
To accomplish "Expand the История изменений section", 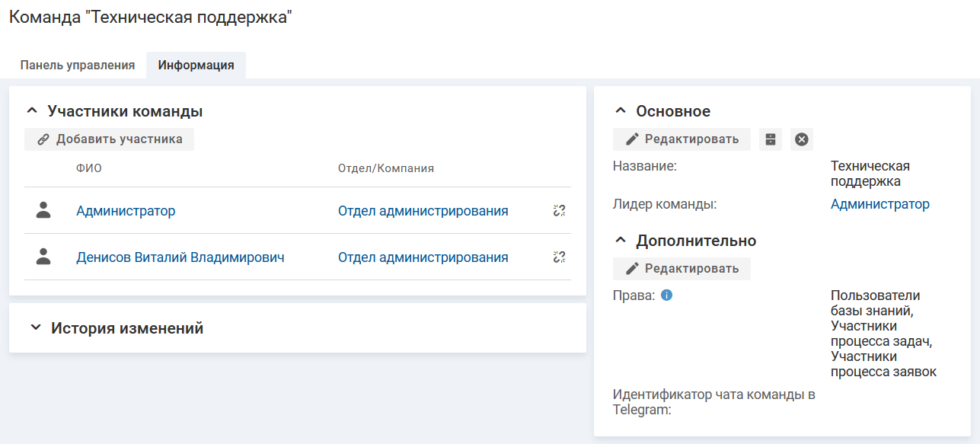I will click(35, 328).
